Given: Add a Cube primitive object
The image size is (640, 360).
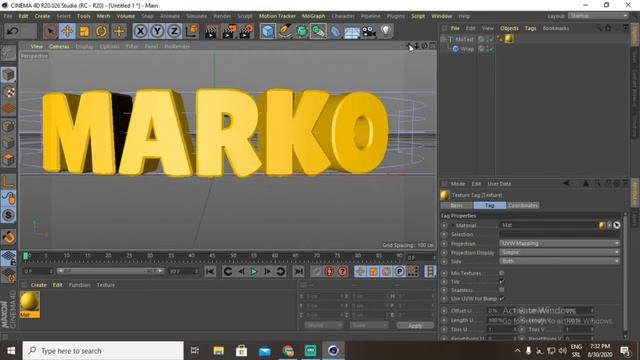Looking at the screenshot, I should (268, 31).
